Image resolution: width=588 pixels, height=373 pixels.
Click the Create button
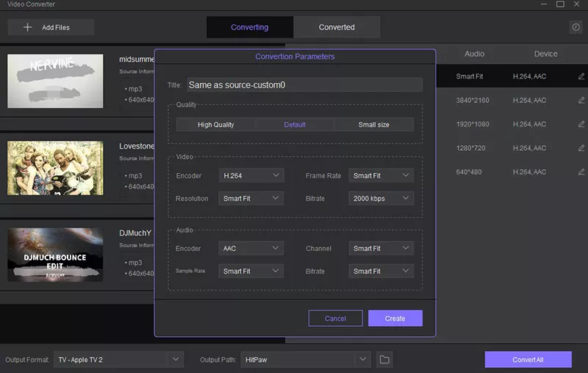pyautogui.click(x=395, y=319)
